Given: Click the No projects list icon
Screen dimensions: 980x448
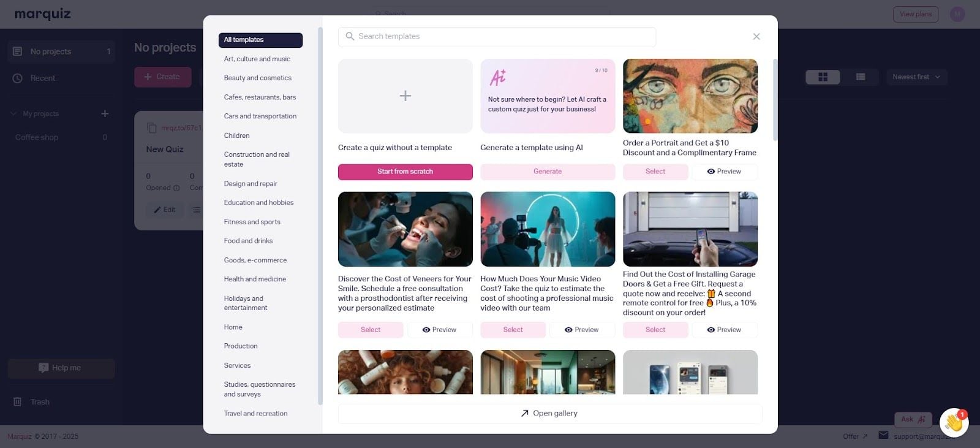Looking at the screenshot, I should [x=18, y=51].
